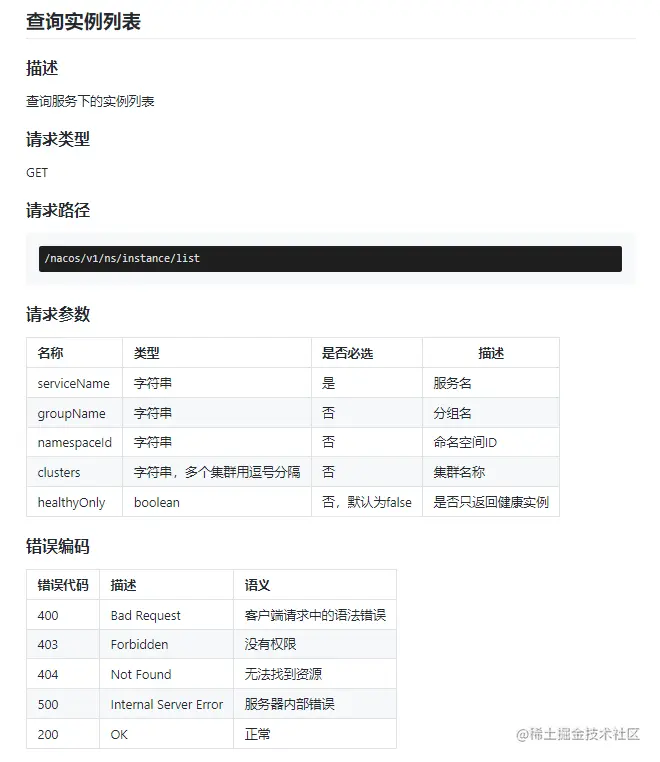This screenshot has width=660, height=762.
Task: Click the 字符串 type in serviceName row
Action: 153,383
